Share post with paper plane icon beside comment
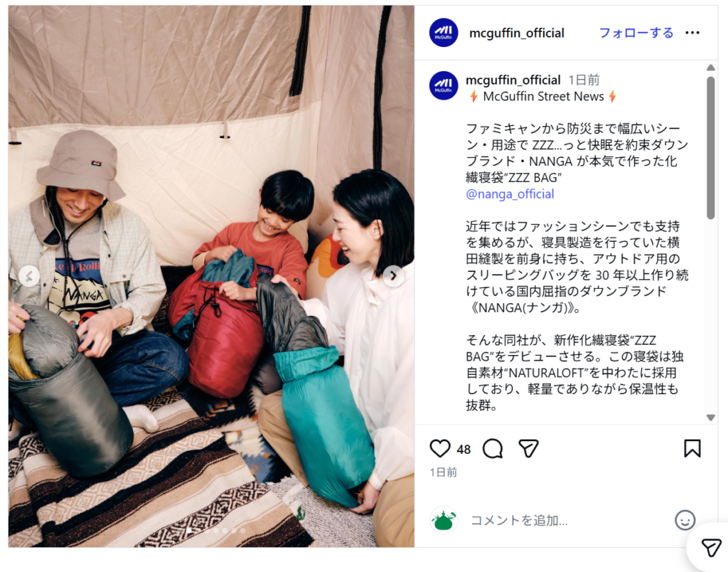 click(528, 448)
